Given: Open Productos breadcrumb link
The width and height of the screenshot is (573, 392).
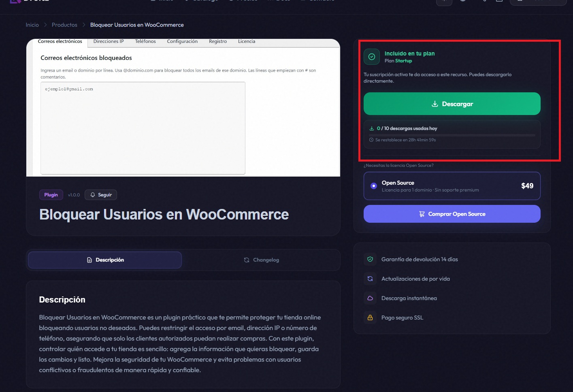Looking at the screenshot, I should click(x=64, y=25).
